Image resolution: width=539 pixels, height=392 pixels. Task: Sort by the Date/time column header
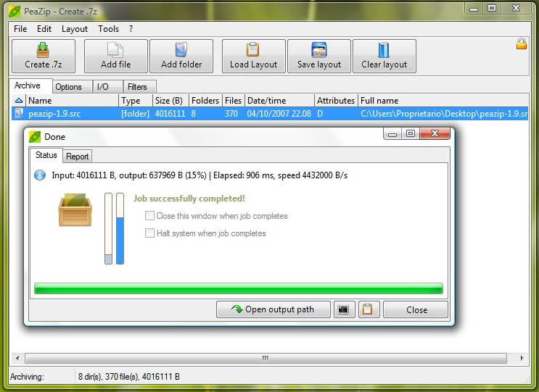click(279, 101)
